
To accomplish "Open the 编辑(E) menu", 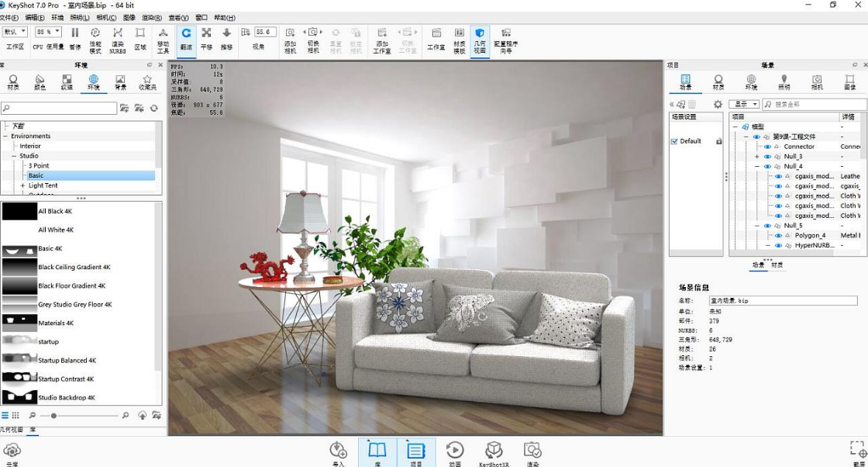I will click(35, 18).
